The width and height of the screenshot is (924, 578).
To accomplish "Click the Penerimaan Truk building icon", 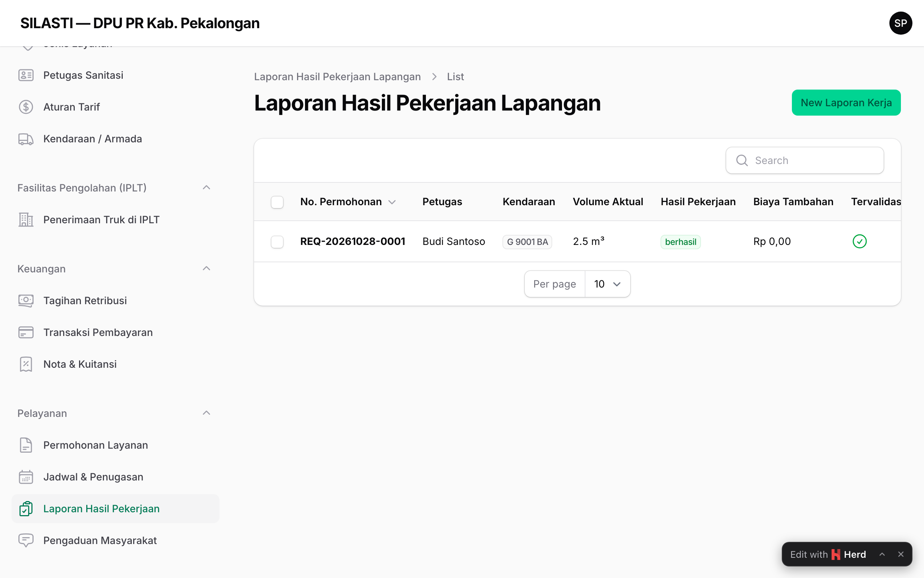I will [26, 220].
